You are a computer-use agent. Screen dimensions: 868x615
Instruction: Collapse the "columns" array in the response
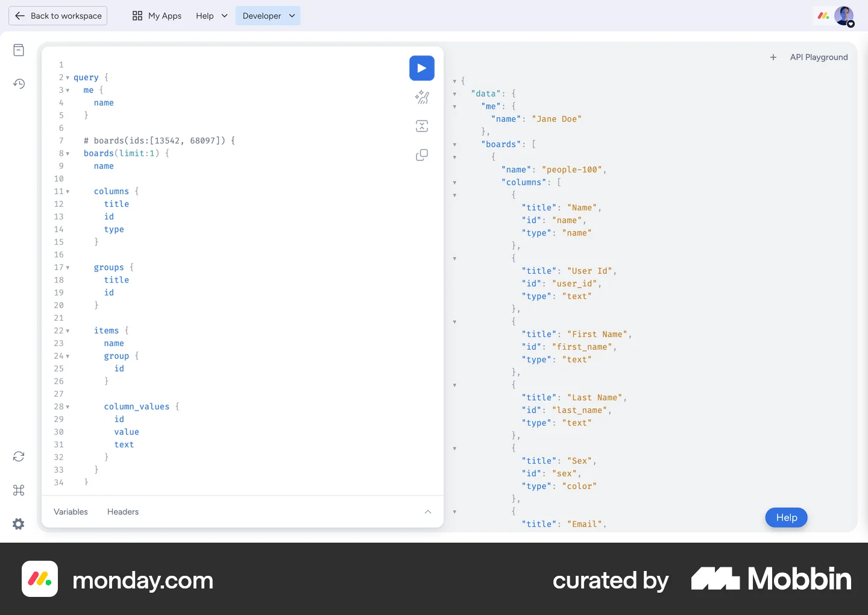(454, 183)
